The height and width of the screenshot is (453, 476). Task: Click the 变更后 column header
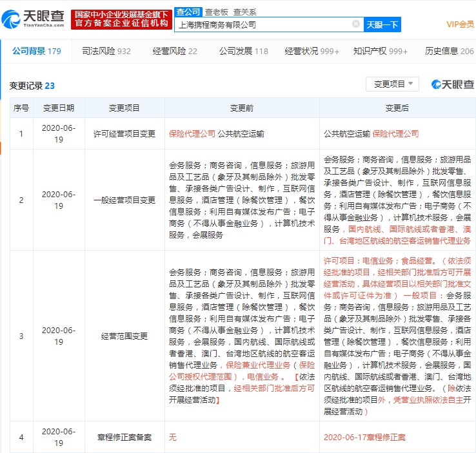397,108
